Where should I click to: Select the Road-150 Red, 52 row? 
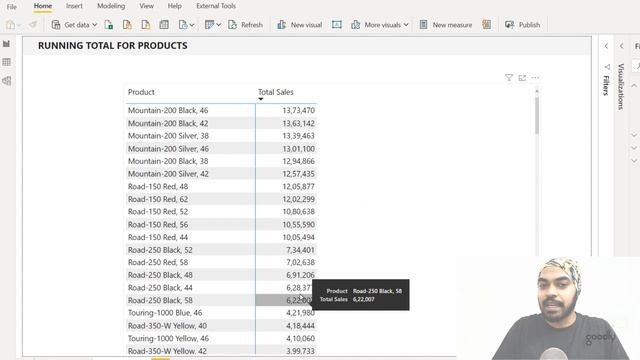(221, 212)
